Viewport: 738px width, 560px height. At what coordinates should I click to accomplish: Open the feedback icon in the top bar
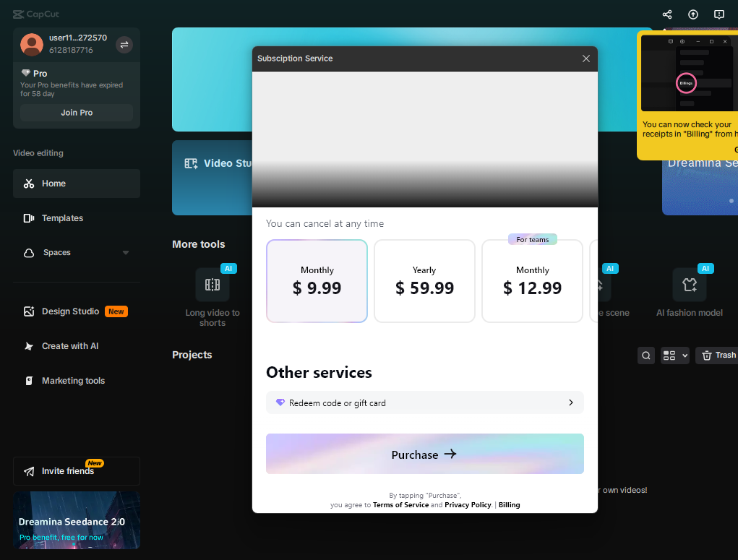click(718, 14)
